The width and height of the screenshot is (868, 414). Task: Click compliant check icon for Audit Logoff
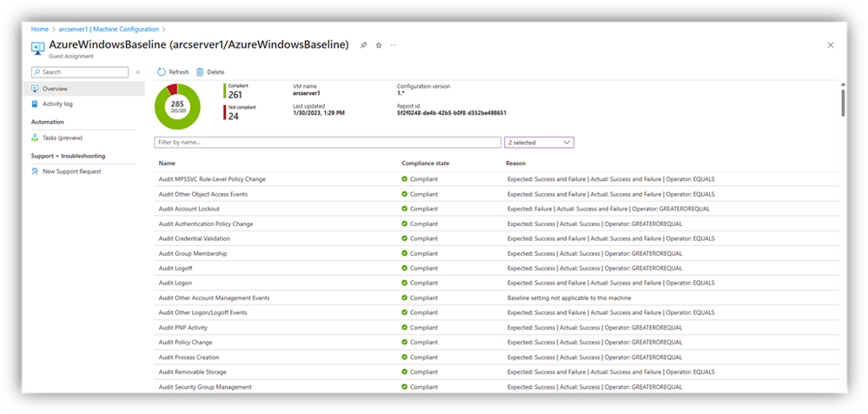405,268
